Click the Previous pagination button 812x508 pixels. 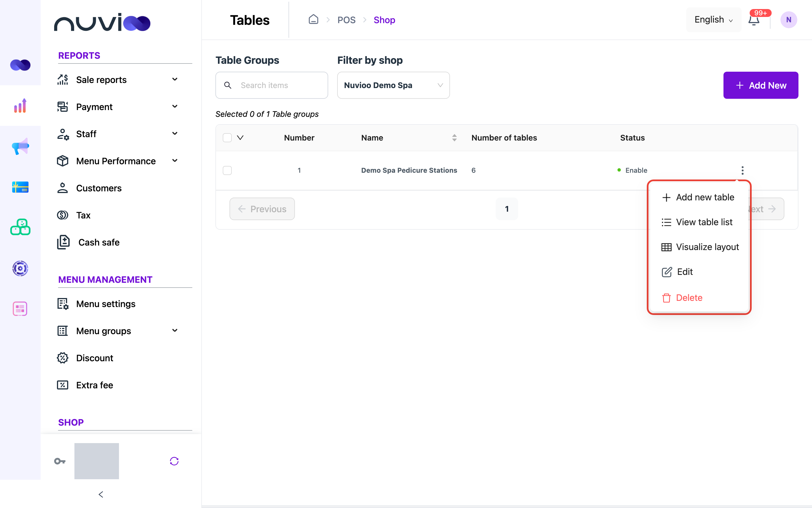click(x=262, y=209)
